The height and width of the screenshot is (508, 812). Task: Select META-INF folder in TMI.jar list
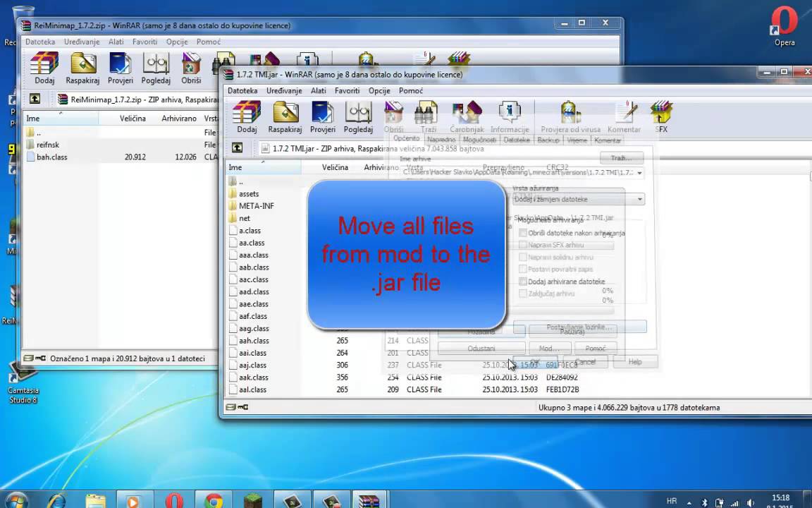point(257,206)
